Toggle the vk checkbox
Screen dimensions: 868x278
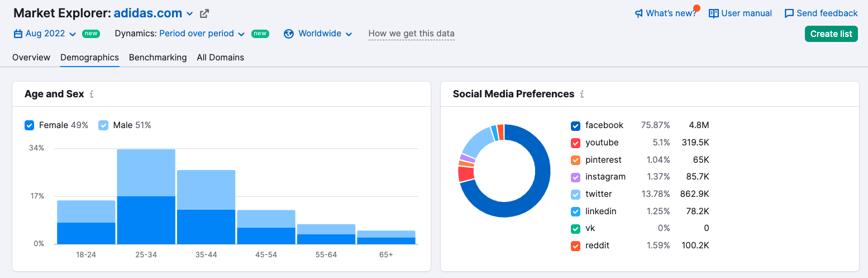[576, 229]
